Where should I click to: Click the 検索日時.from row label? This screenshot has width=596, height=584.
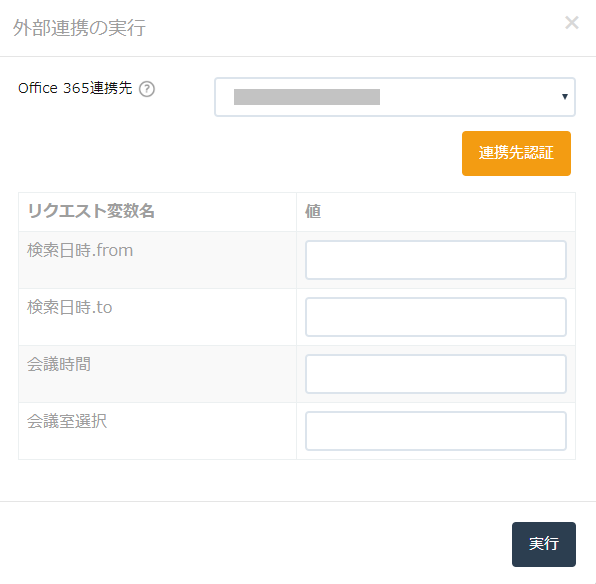[x=80, y=251]
